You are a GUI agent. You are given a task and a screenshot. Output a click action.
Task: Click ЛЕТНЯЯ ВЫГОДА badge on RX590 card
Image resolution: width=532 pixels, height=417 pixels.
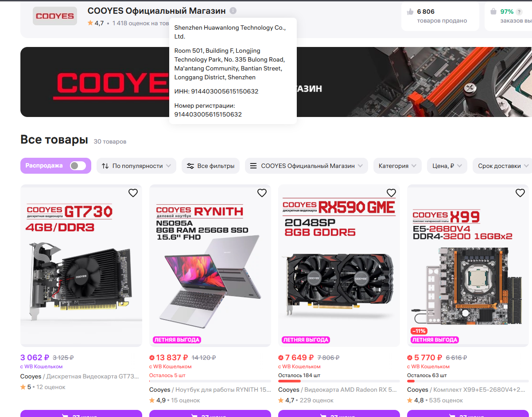(x=306, y=340)
